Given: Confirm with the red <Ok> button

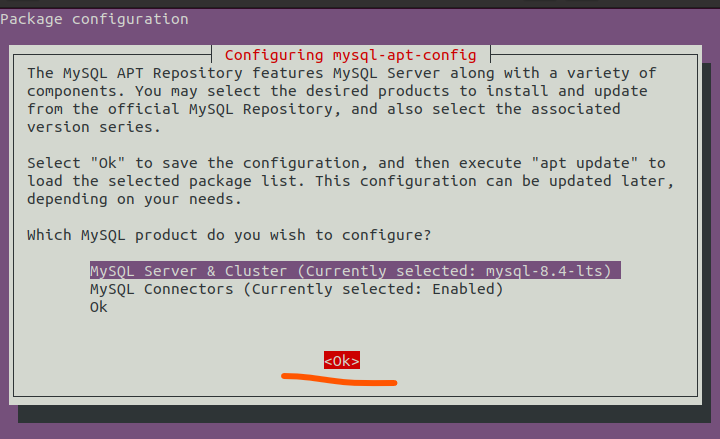Looking at the screenshot, I should [x=342, y=360].
